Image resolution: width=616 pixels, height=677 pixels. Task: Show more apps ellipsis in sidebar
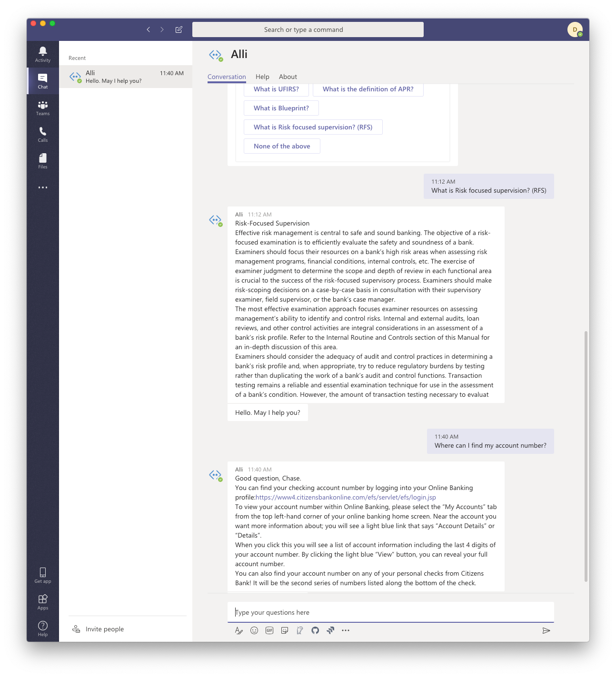[43, 187]
